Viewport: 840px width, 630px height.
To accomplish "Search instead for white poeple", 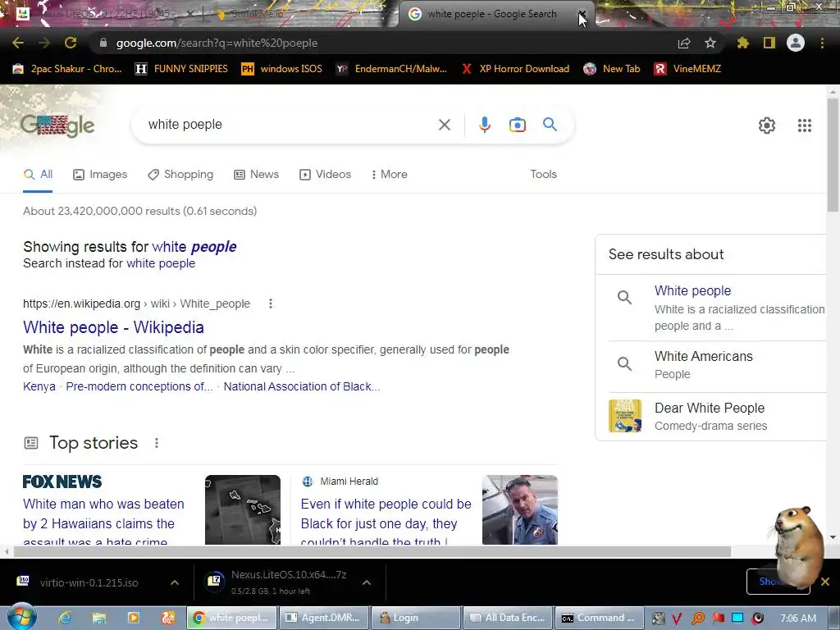I will (161, 263).
